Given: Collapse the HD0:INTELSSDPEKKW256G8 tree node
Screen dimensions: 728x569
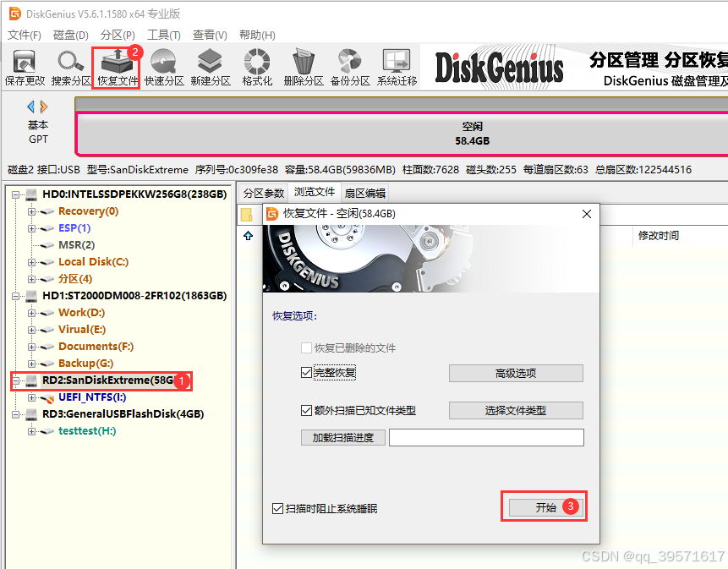Looking at the screenshot, I should 16,195.
